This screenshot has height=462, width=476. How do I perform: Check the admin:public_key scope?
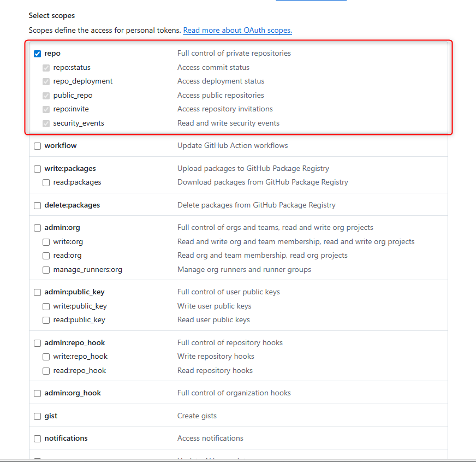(x=37, y=292)
